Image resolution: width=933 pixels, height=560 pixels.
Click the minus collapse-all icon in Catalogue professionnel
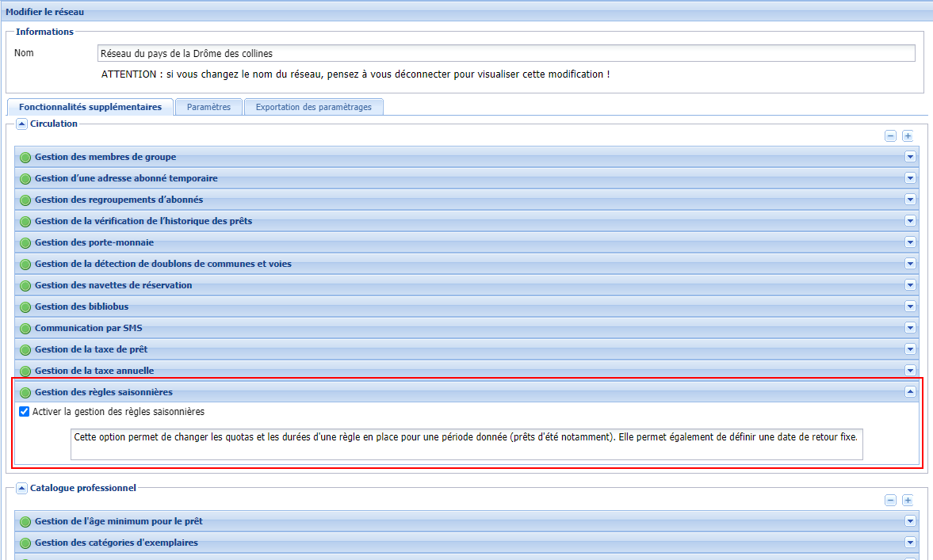pos(890,501)
